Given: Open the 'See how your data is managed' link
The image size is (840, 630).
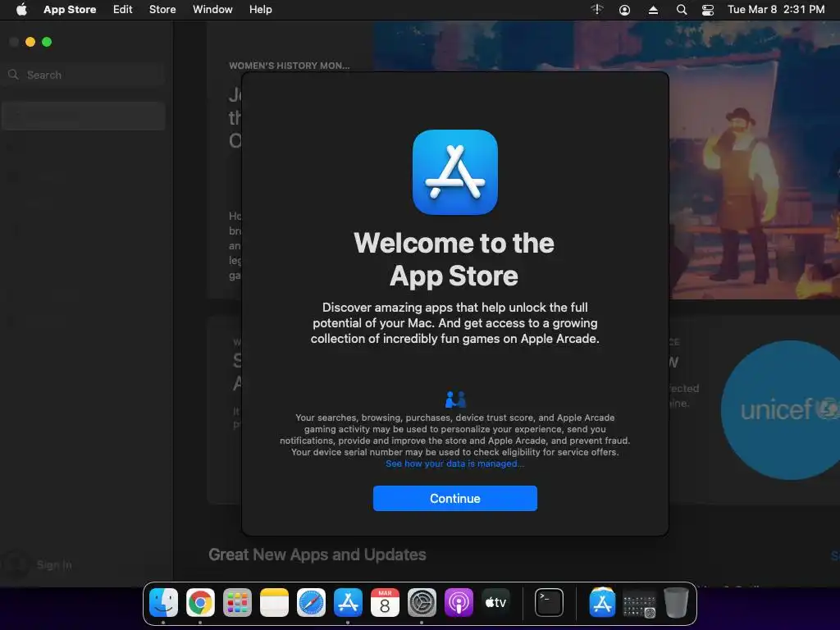Looking at the screenshot, I should 454,464.
